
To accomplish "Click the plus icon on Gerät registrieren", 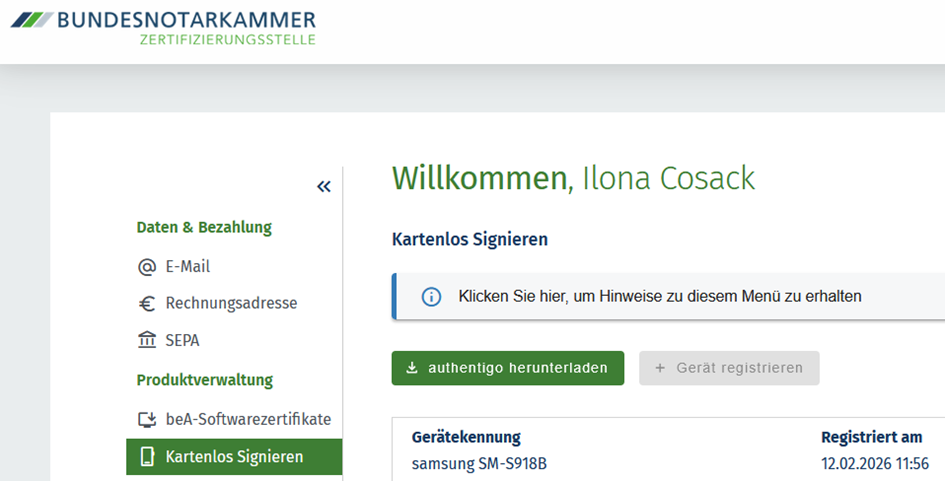I will pyautogui.click(x=660, y=368).
